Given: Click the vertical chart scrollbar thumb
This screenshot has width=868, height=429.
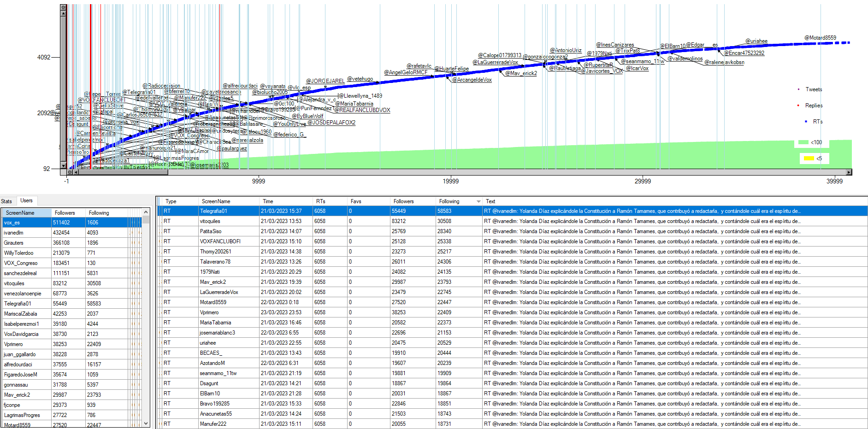Looking at the screenshot, I should (64, 88).
